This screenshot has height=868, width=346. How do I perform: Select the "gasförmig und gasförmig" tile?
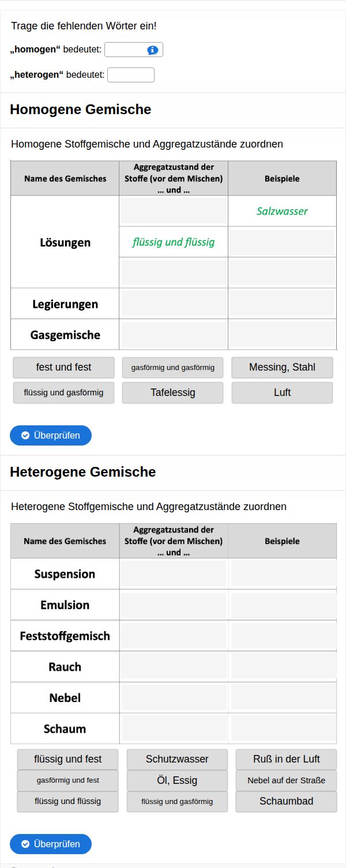click(x=173, y=367)
